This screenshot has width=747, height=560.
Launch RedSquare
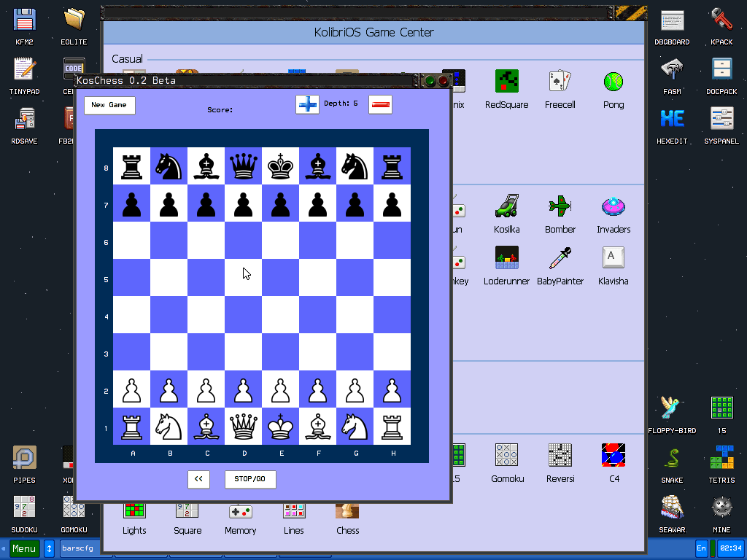pyautogui.click(x=506, y=81)
